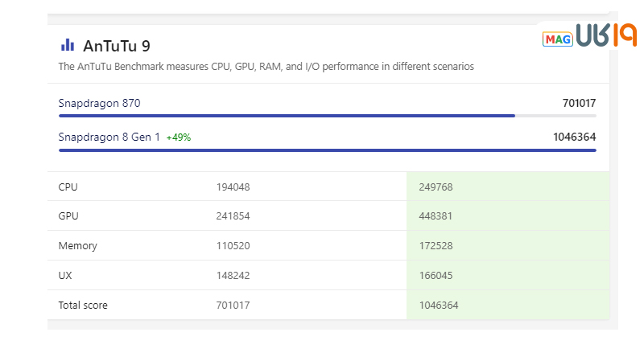Select the Snapdragon 8 Gen 1 label
The height and width of the screenshot is (357, 644).
coord(109,137)
